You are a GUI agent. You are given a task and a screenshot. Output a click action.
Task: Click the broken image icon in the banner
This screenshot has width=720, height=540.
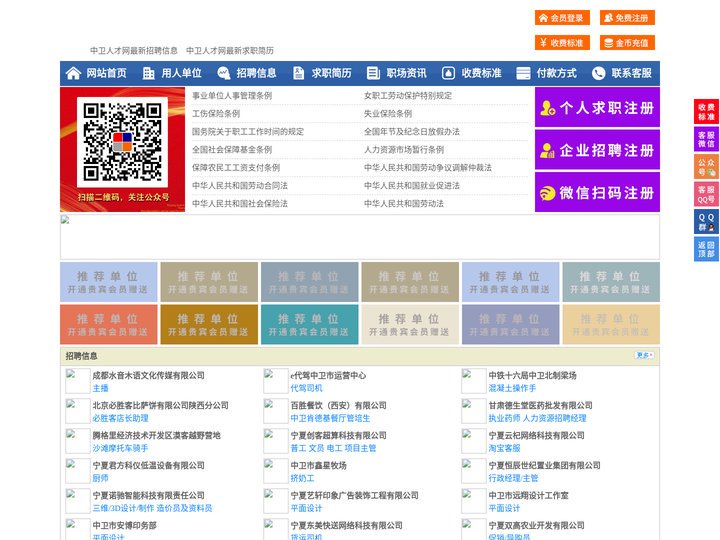pyautogui.click(x=65, y=220)
